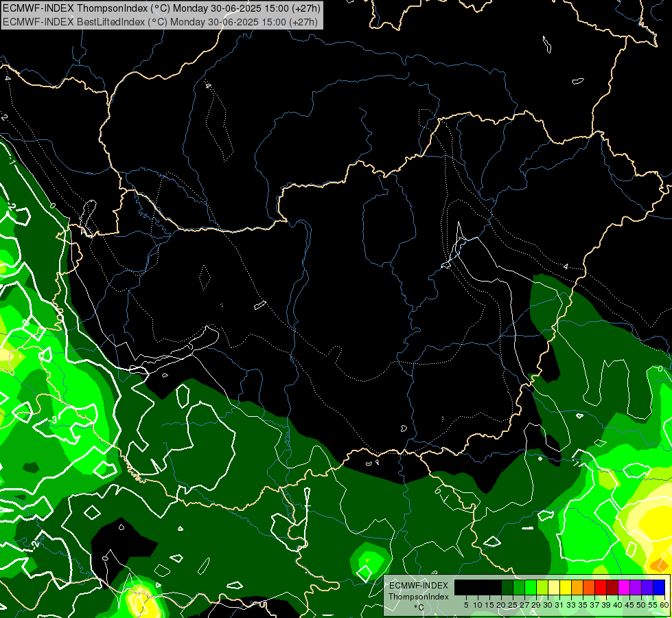Click the -3 contour label
Screen dimensions: 672x618
54,420
